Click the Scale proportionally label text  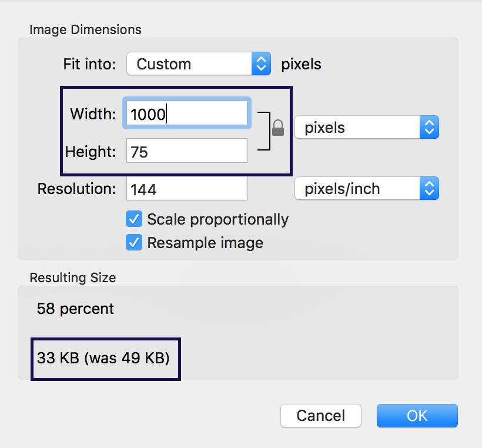(218, 220)
